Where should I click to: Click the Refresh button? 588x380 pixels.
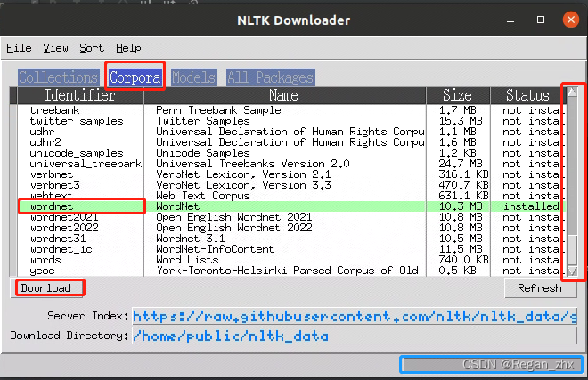point(540,288)
